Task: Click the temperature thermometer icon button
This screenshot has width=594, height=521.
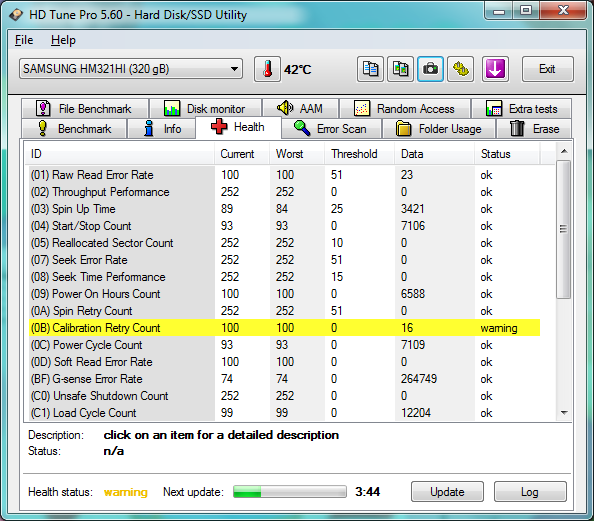Action: [267, 69]
